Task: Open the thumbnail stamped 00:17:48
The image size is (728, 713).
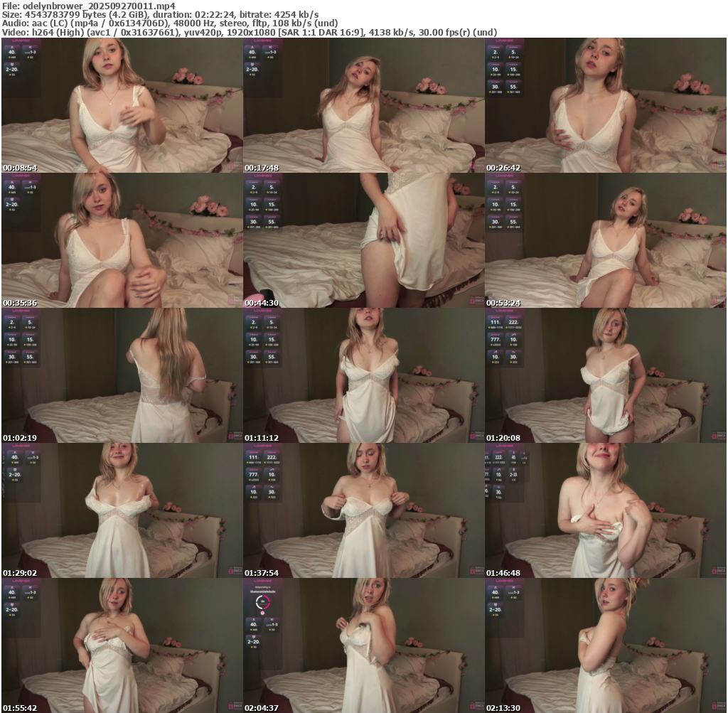Action: 364,105
